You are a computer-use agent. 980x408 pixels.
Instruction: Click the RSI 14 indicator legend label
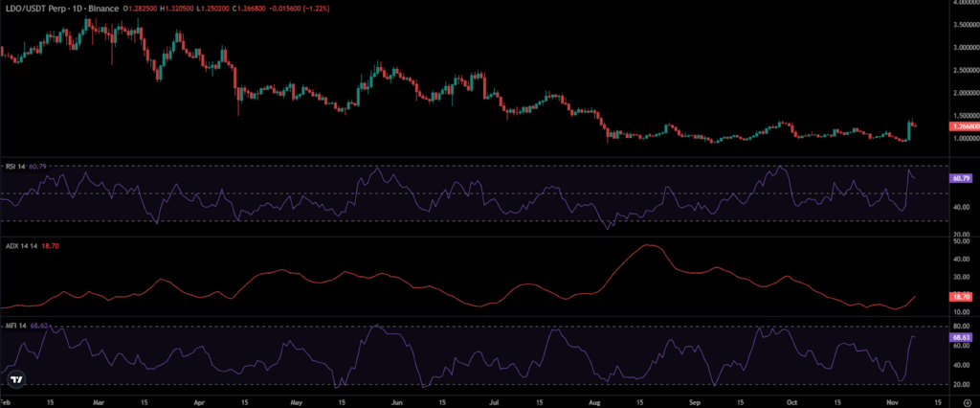(x=15, y=167)
